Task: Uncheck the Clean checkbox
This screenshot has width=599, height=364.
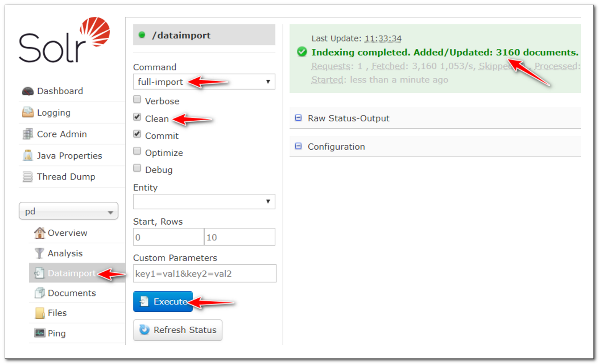Action: (137, 117)
